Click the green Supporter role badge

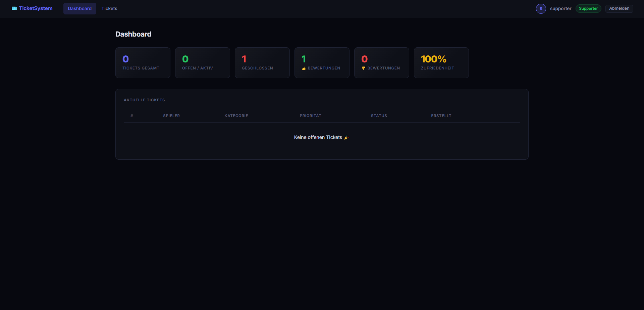click(588, 8)
